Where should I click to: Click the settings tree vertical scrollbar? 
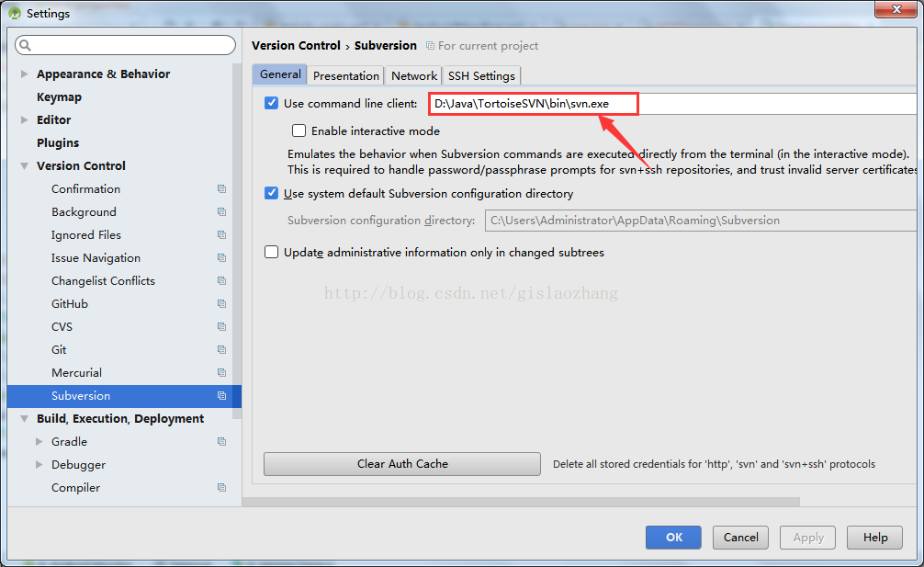237,242
